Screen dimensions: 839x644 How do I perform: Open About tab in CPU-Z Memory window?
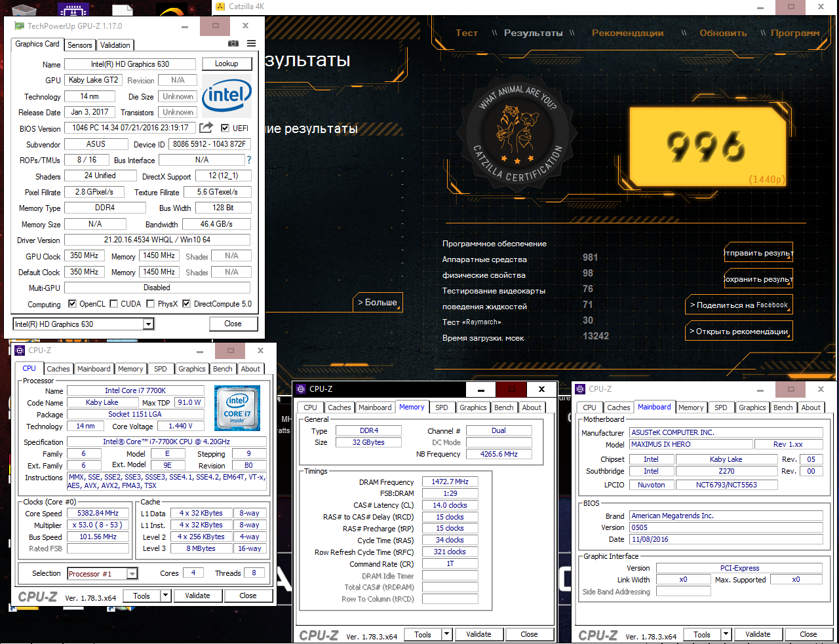(x=532, y=407)
